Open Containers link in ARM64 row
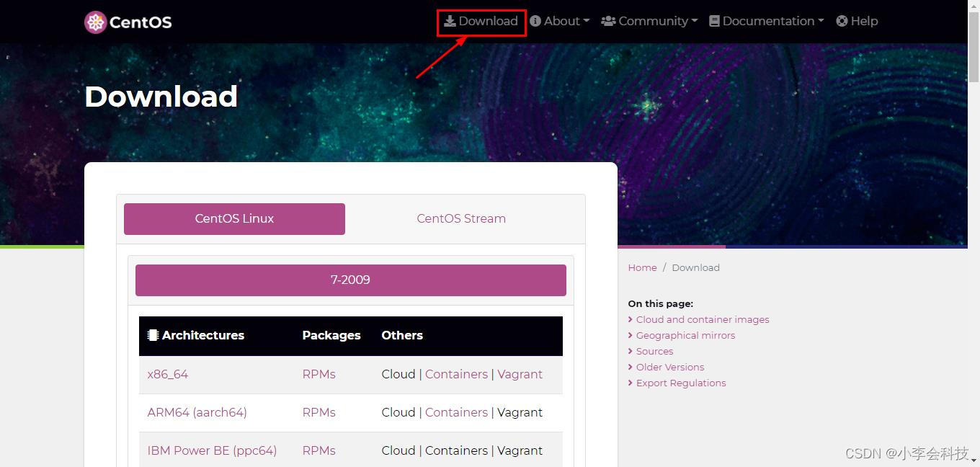The image size is (980, 467). (x=456, y=412)
